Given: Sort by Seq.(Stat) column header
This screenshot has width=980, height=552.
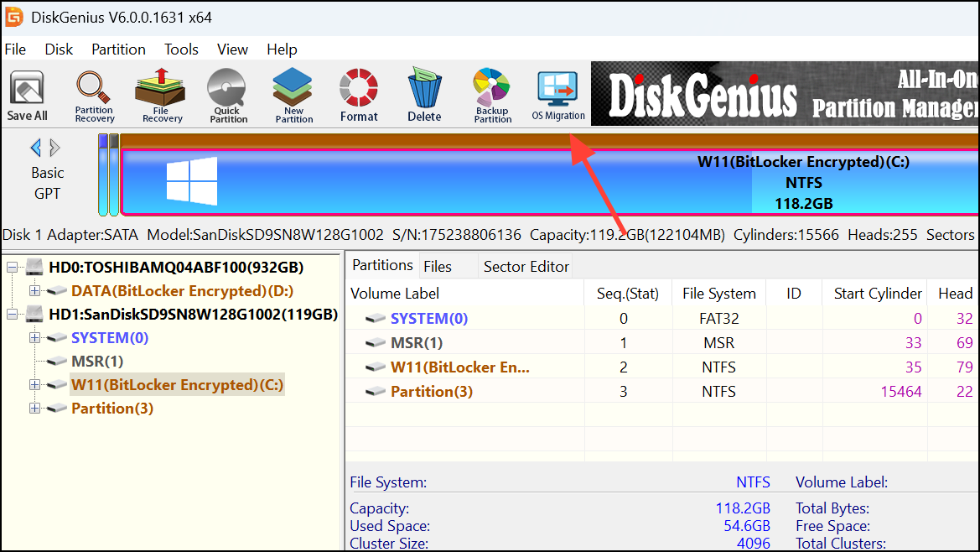Looking at the screenshot, I should coord(628,293).
